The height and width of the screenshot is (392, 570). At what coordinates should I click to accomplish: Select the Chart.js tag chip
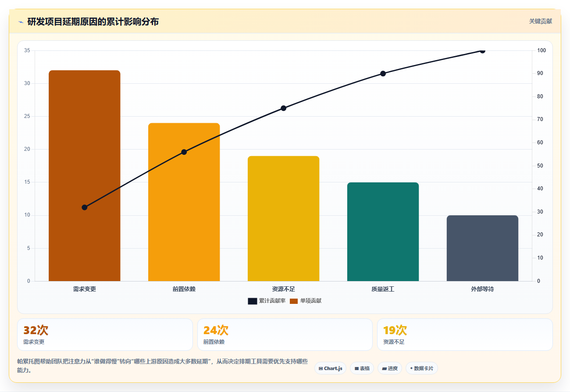coord(330,368)
